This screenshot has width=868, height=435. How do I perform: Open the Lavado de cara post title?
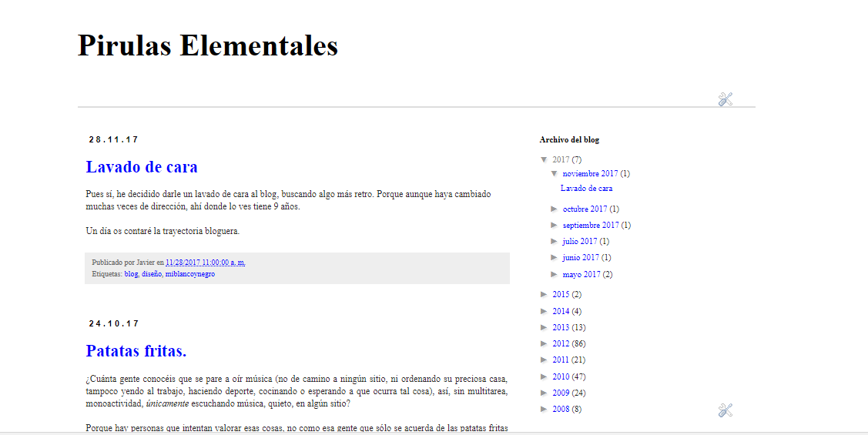142,167
